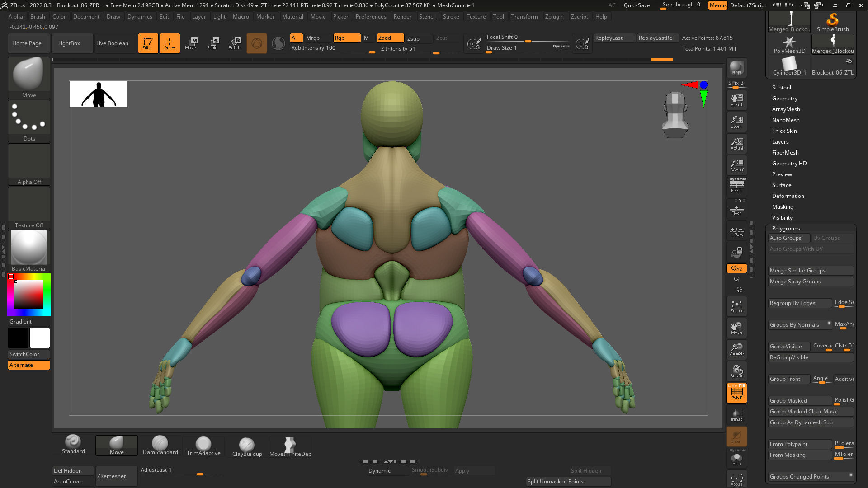Click Auto Groups button

click(788, 238)
